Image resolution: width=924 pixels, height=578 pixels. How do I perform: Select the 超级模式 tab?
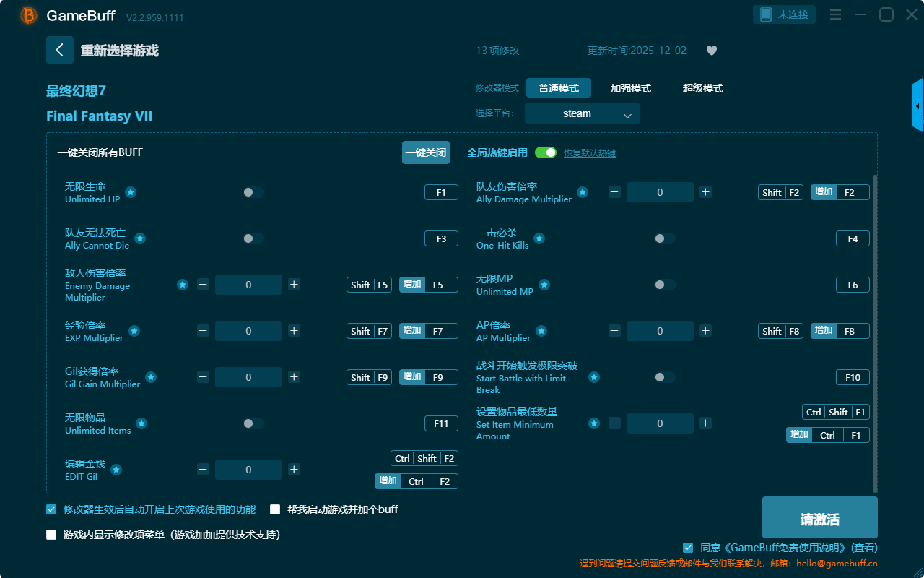[x=702, y=88]
